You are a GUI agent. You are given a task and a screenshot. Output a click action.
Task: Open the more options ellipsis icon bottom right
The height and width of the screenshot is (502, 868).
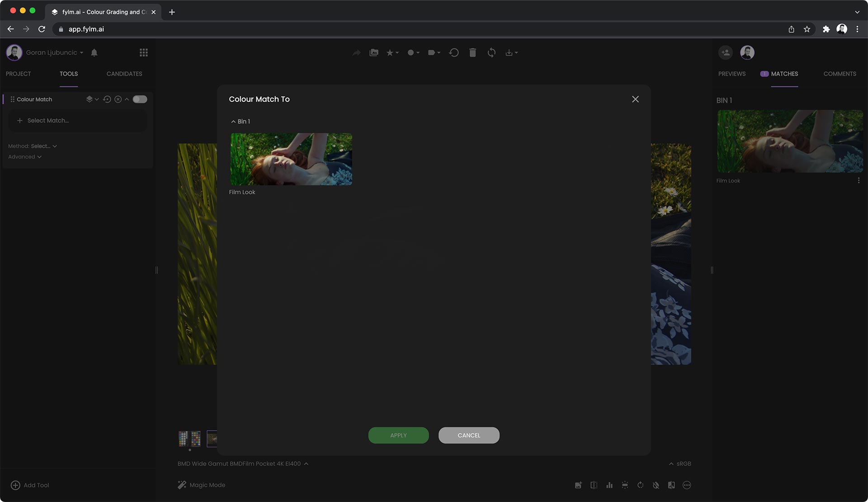click(x=687, y=485)
